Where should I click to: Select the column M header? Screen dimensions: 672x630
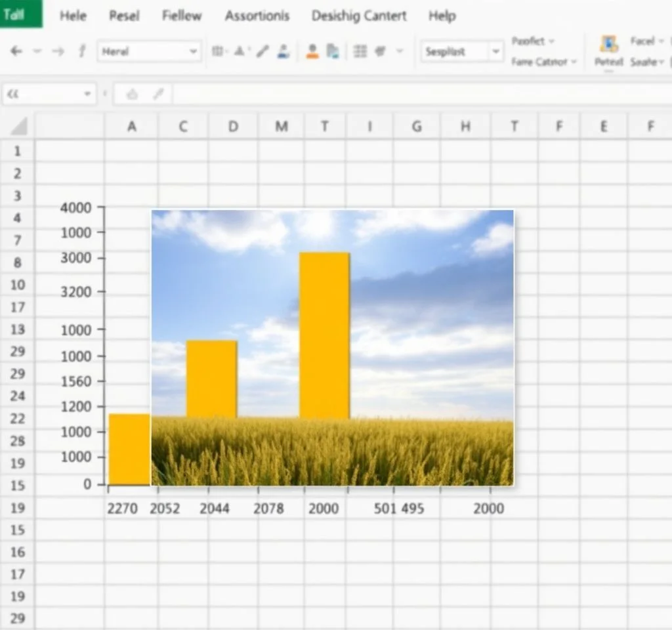[281, 127]
